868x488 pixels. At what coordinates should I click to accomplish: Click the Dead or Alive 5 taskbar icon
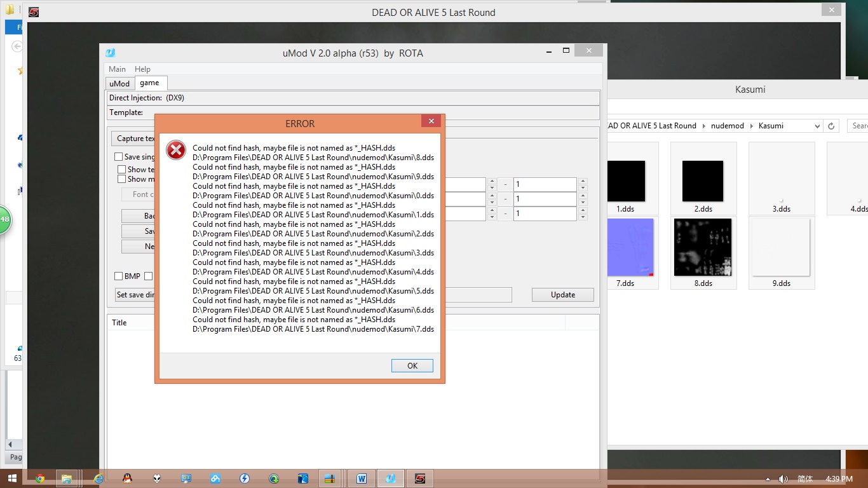(x=419, y=478)
